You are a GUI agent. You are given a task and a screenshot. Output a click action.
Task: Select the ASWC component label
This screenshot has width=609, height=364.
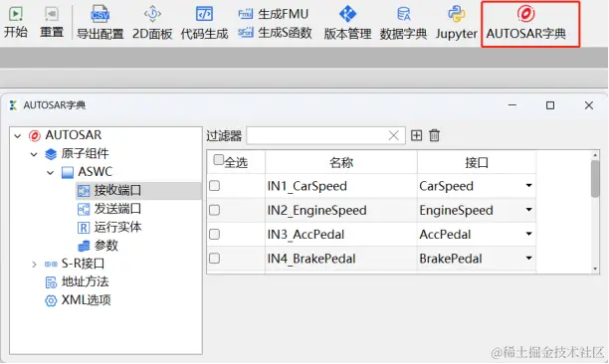coord(96,171)
